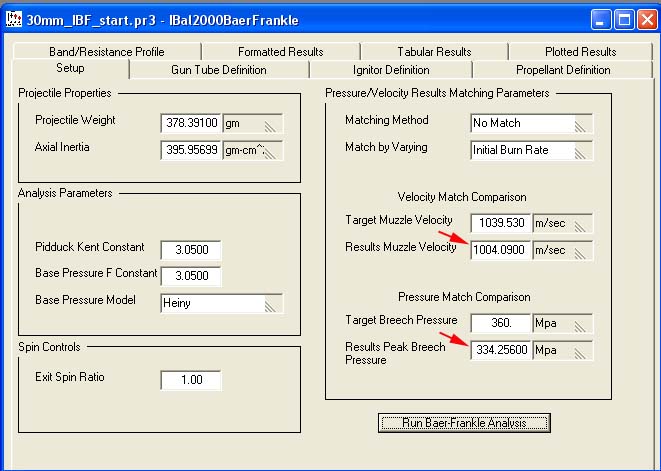This screenshot has height=471, width=661.
Task: Click the Exit Spin Ratio field
Action: [x=190, y=380]
